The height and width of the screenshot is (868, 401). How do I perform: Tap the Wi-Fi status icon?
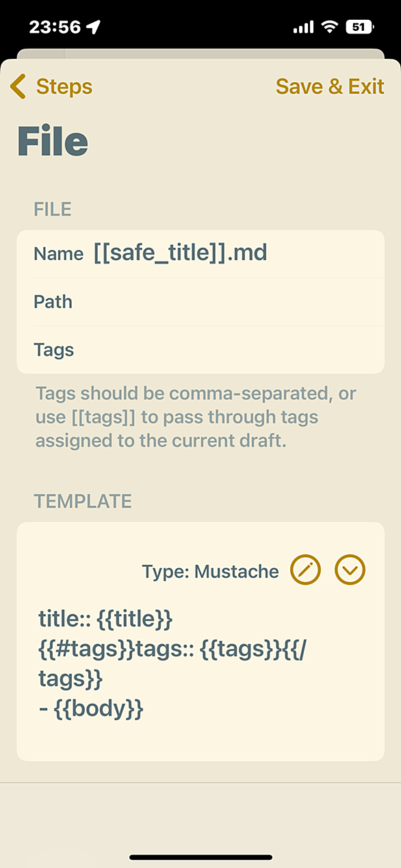[x=331, y=27]
